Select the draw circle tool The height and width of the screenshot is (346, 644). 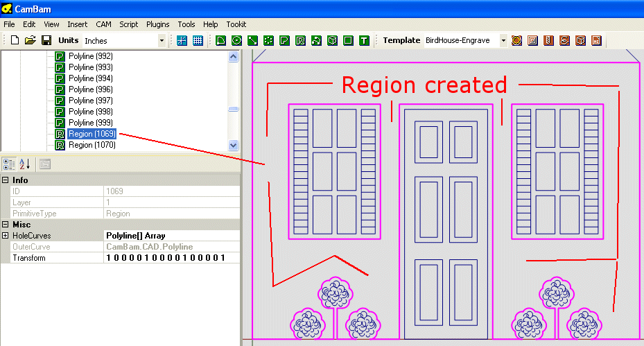(x=236, y=40)
